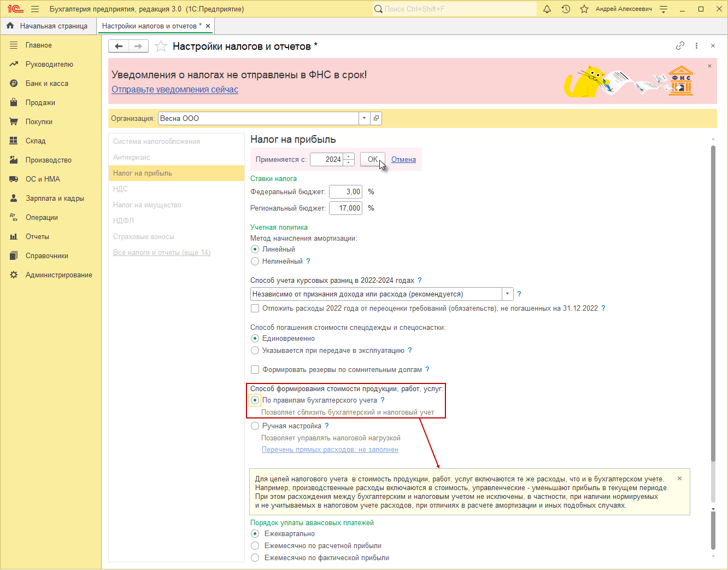728x570 pixels.
Task: Click Региональный бюджет rate field
Action: [x=345, y=208]
